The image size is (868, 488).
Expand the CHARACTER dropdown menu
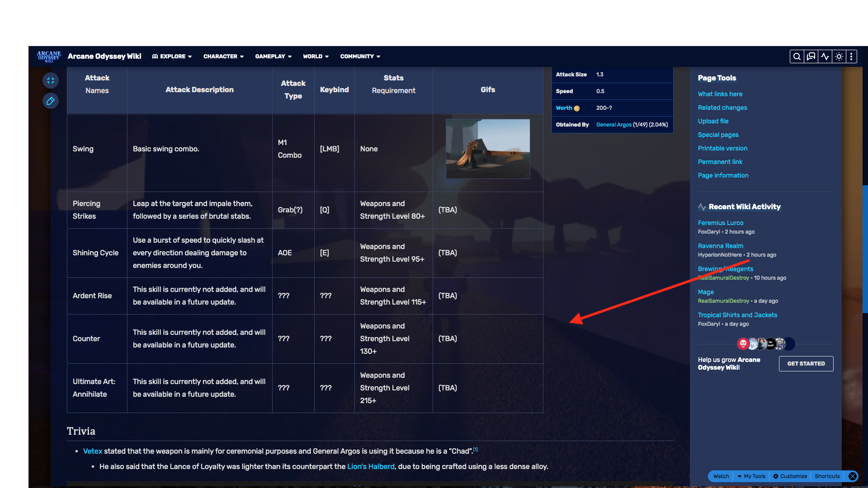224,56
